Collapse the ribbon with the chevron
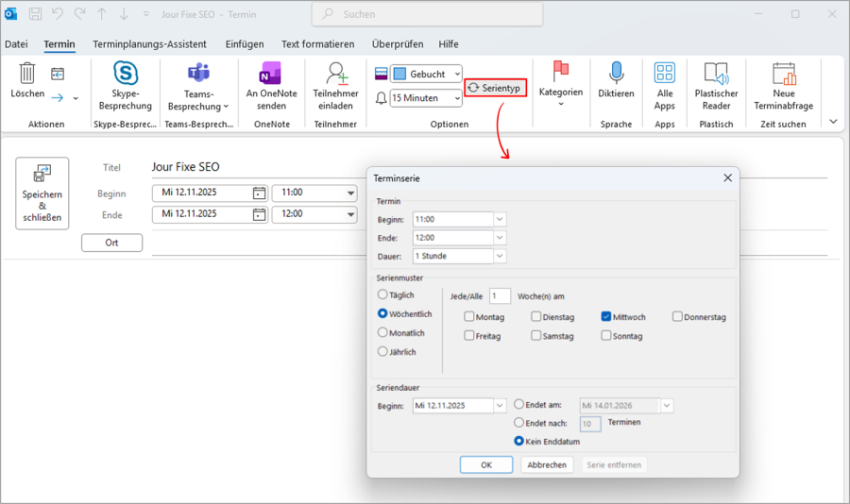This screenshot has height=504, width=850. pos(834,122)
